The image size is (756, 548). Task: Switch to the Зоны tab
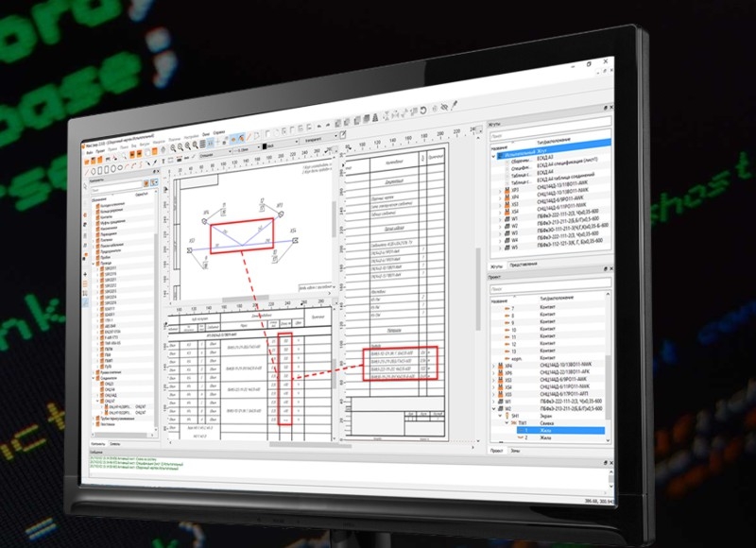[515, 451]
